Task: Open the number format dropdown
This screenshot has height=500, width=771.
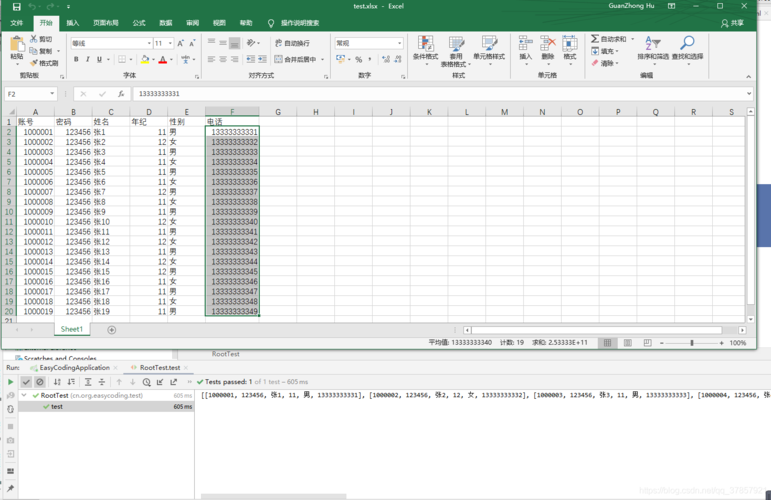Action: 399,43
